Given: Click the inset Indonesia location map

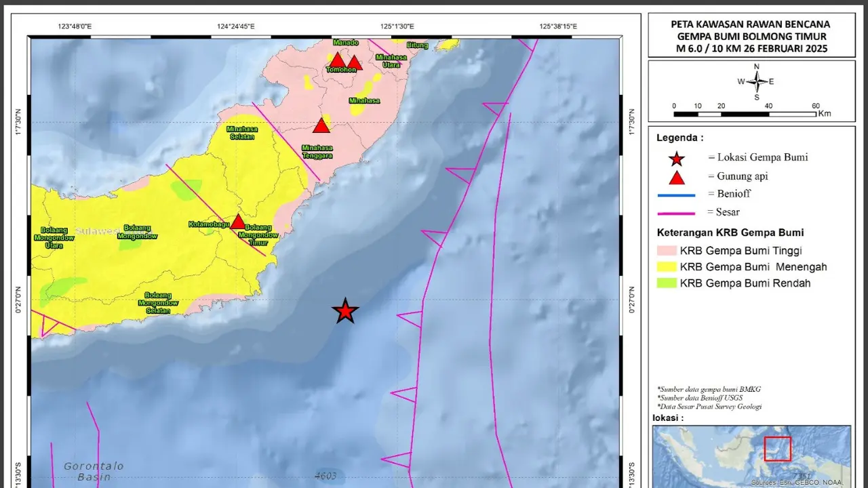Looking at the screenshot, I should click(x=751, y=457).
